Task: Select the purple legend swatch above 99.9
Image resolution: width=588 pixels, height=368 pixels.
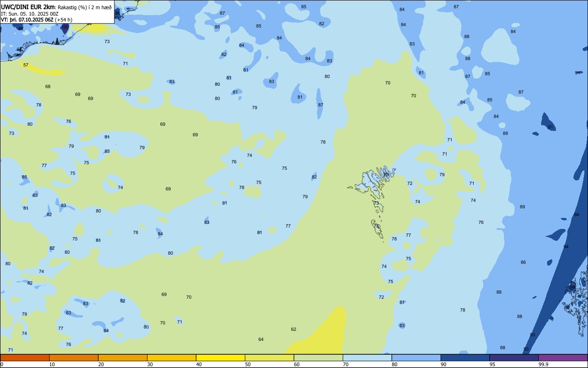Action: click(563, 357)
